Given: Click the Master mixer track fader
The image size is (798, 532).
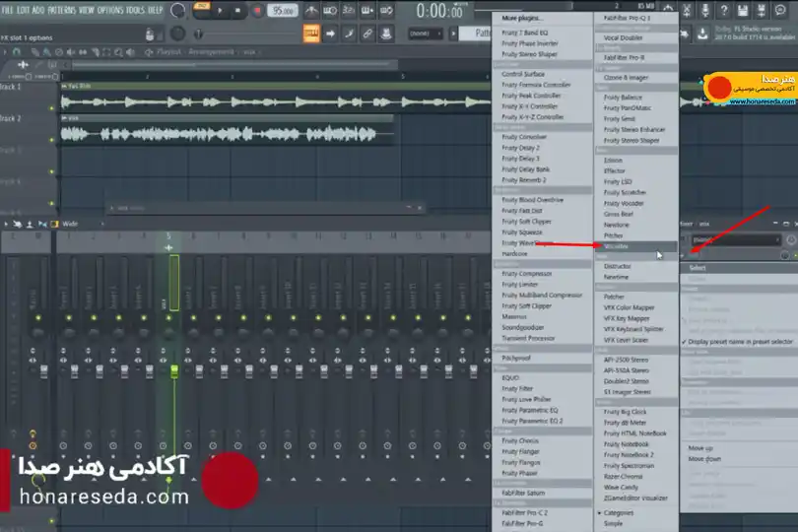Looking at the screenshot, I should [43, 370].
